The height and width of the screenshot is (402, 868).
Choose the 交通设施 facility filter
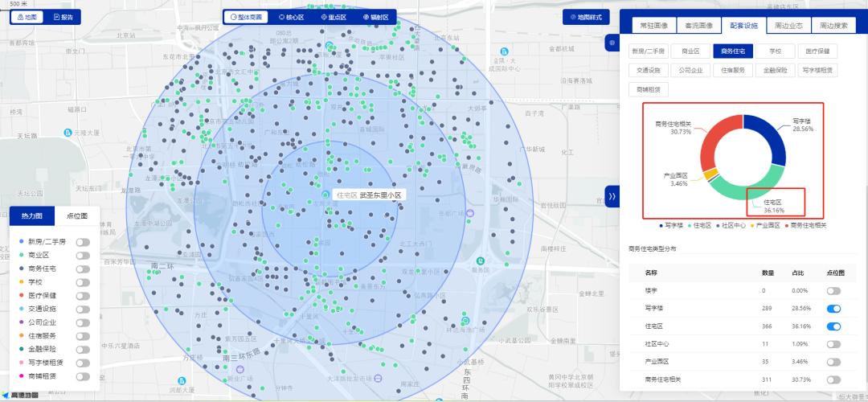click(649, 70)
